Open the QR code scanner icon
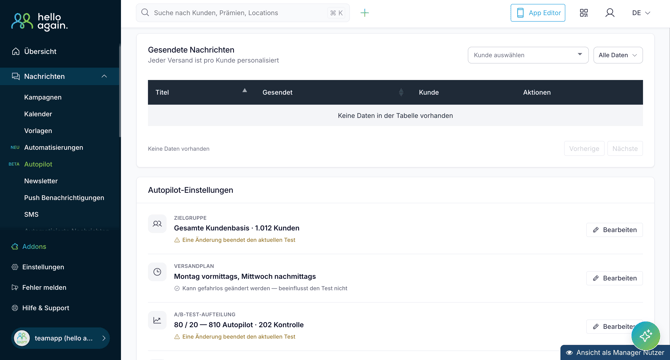Viewport: 670px width, 360px height. (x=584, y=13)
